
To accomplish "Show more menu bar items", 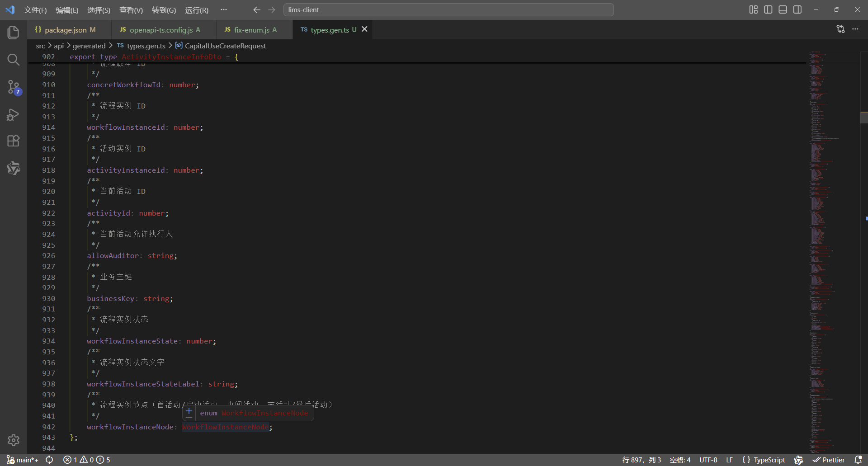I will coord(224,9).
